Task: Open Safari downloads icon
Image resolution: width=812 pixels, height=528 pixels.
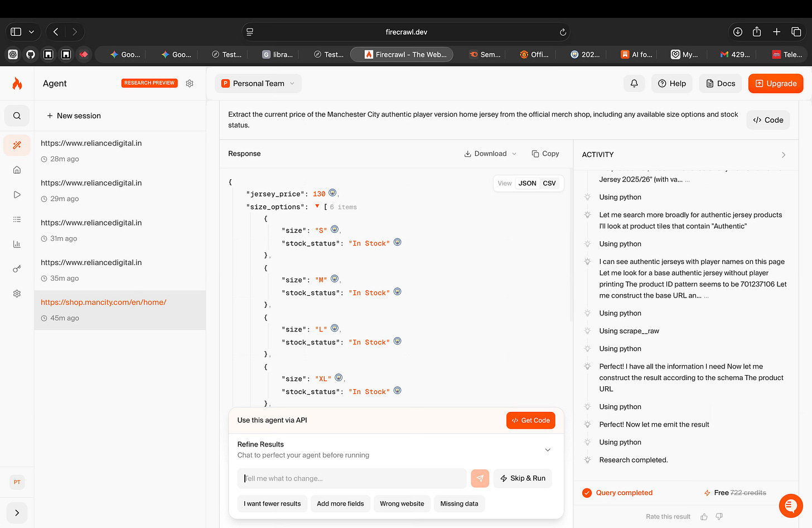Action: [738, 32]
